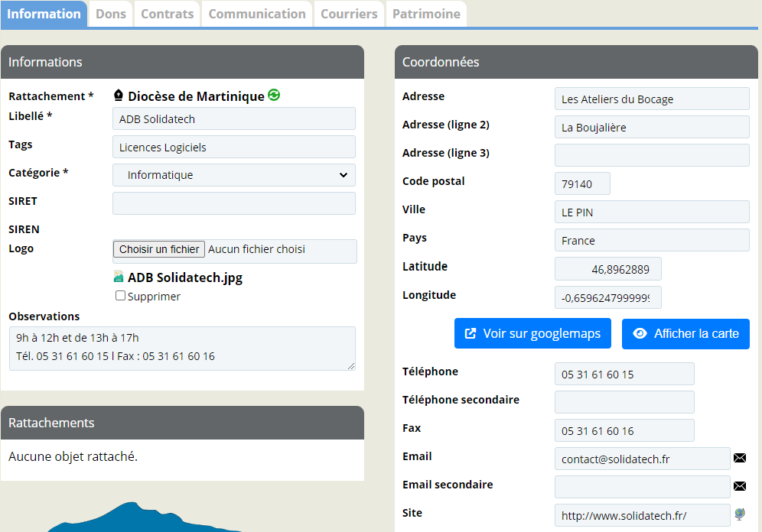Click the Téléphone field 05 31 61 60 15
The width and height of the screenshot is (762, 532).
click(624, 375)
